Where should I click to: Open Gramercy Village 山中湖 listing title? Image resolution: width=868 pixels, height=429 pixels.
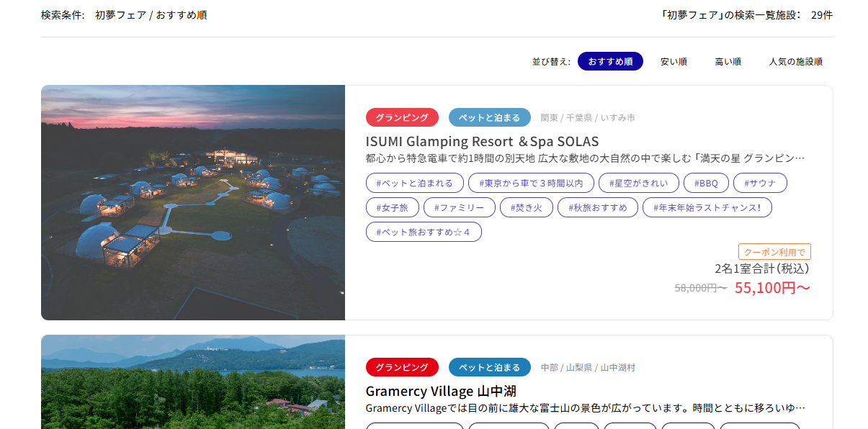click(x=441, y=392)
